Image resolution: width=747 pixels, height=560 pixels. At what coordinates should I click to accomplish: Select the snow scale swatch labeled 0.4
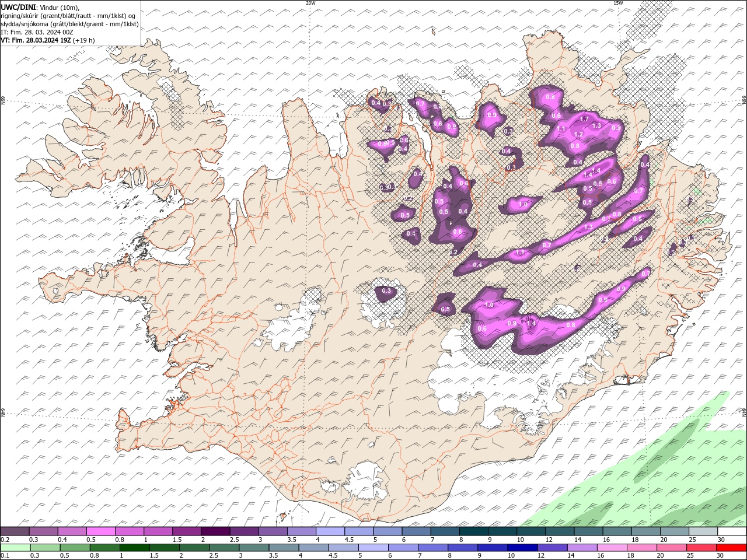(72, 531)
